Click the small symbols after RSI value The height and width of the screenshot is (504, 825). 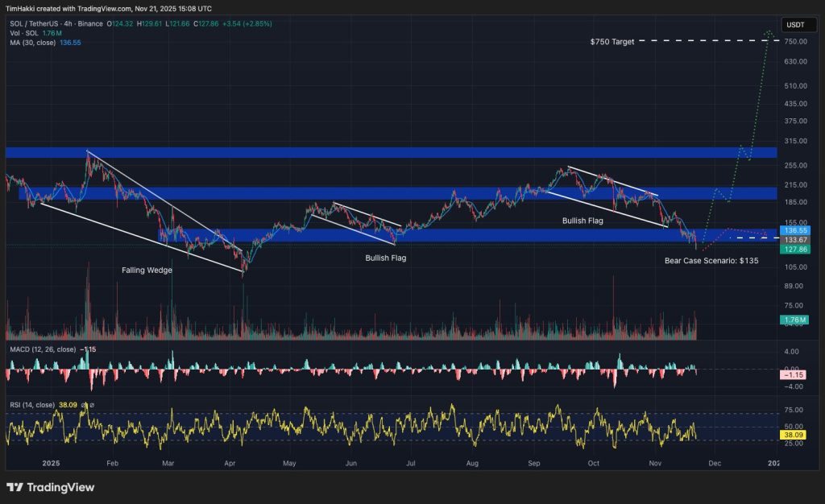tap(88, 405)
